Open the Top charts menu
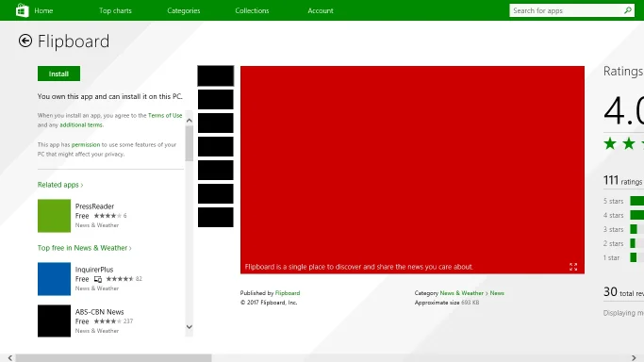Screen dimensions: 644x362 115,10
